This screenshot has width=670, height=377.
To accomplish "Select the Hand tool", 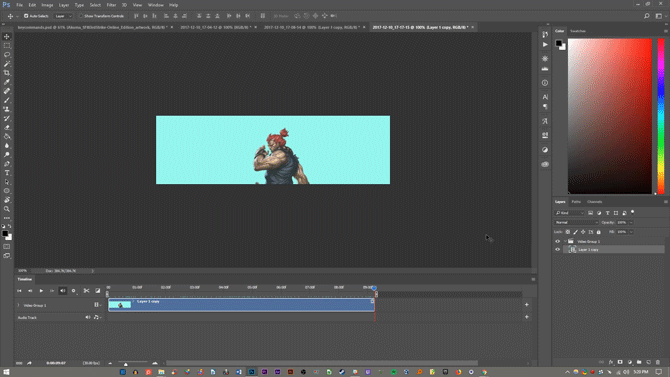I will pos(7,200).
